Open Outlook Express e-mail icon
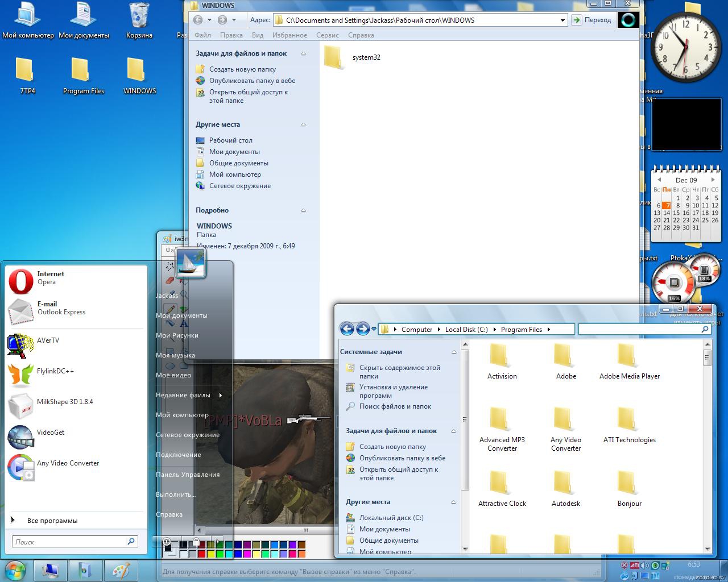728x582 pixels. (x=21, y=311)
